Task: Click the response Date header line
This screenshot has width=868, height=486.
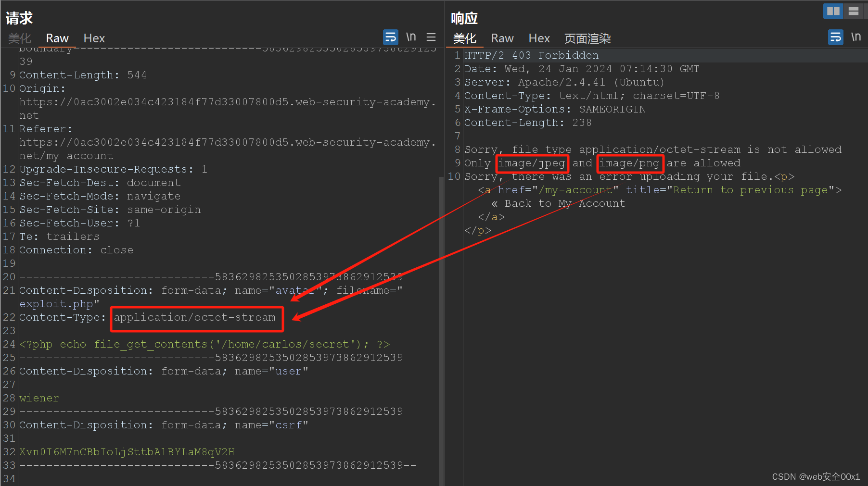Action: point(582,69)
